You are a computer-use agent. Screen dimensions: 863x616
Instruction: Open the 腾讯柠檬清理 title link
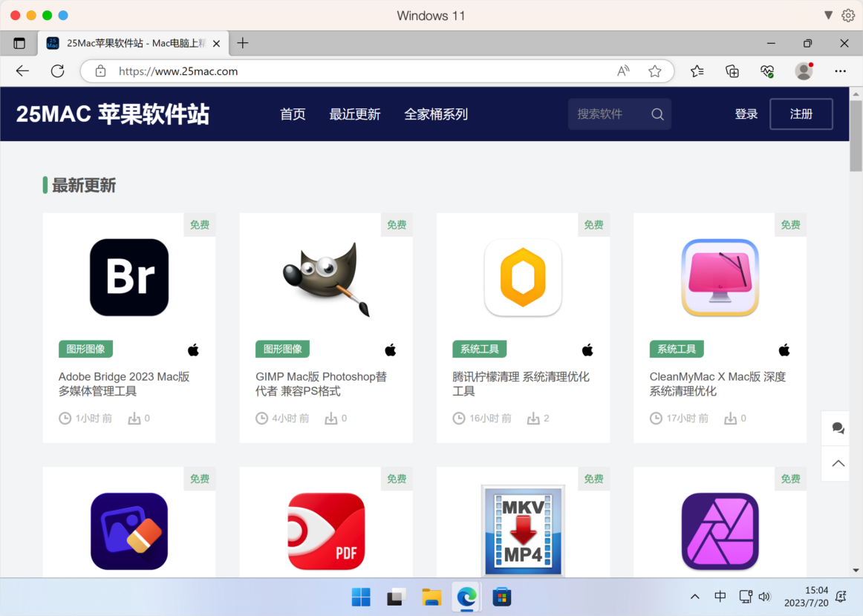tap(521, 384)
